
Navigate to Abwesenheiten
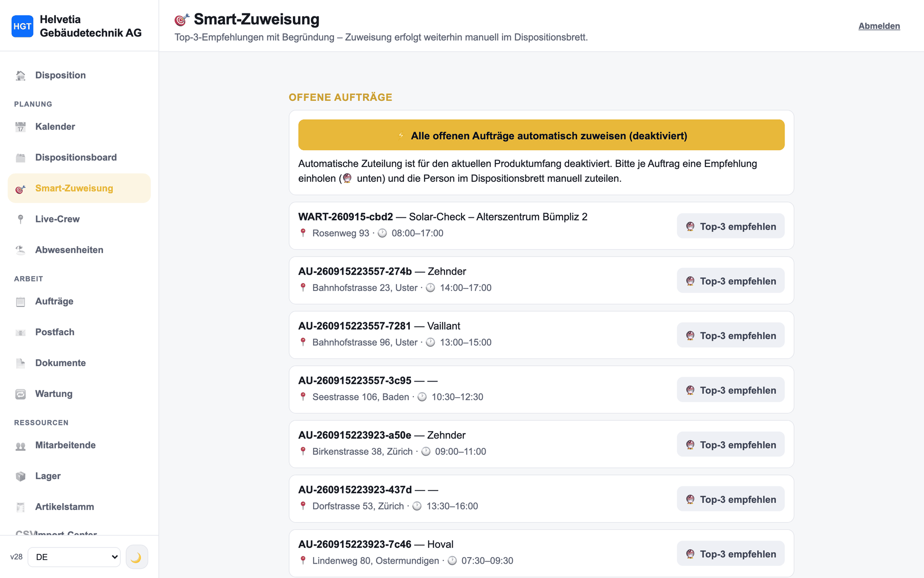(x=79, y=250)
